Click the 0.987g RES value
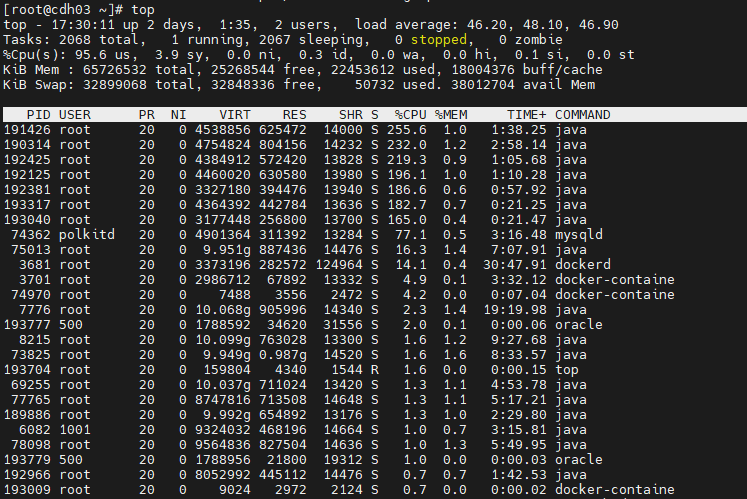 283,355
